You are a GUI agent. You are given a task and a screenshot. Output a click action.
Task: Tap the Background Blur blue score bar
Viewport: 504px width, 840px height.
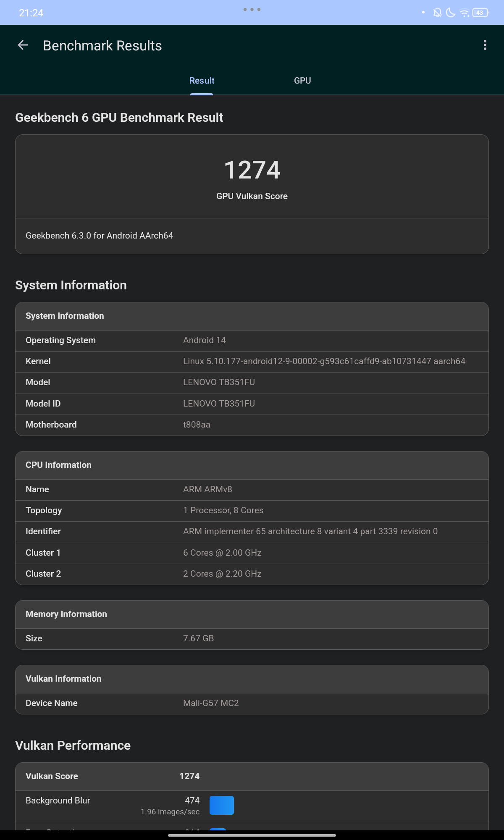[222, 805]
